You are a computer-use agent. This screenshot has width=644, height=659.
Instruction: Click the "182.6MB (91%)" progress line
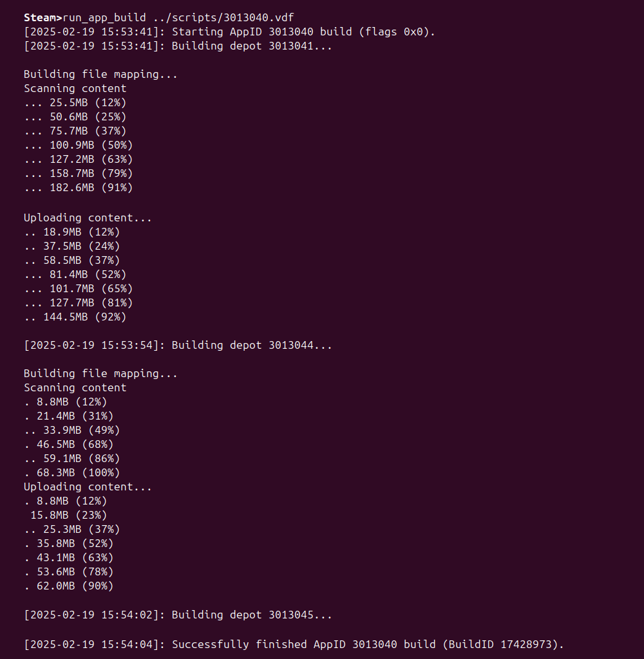tap(91, 187)
